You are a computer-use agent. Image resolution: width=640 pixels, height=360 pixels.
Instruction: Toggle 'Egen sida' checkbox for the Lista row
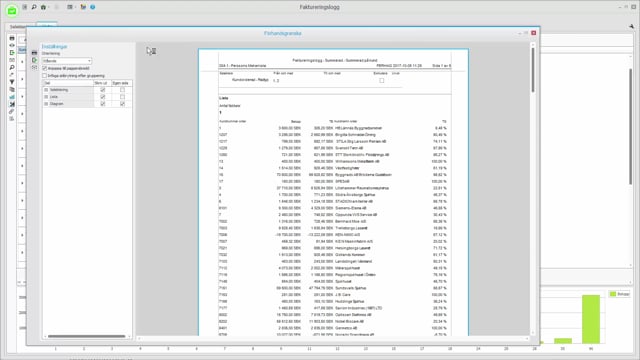(x=122, y=97)
